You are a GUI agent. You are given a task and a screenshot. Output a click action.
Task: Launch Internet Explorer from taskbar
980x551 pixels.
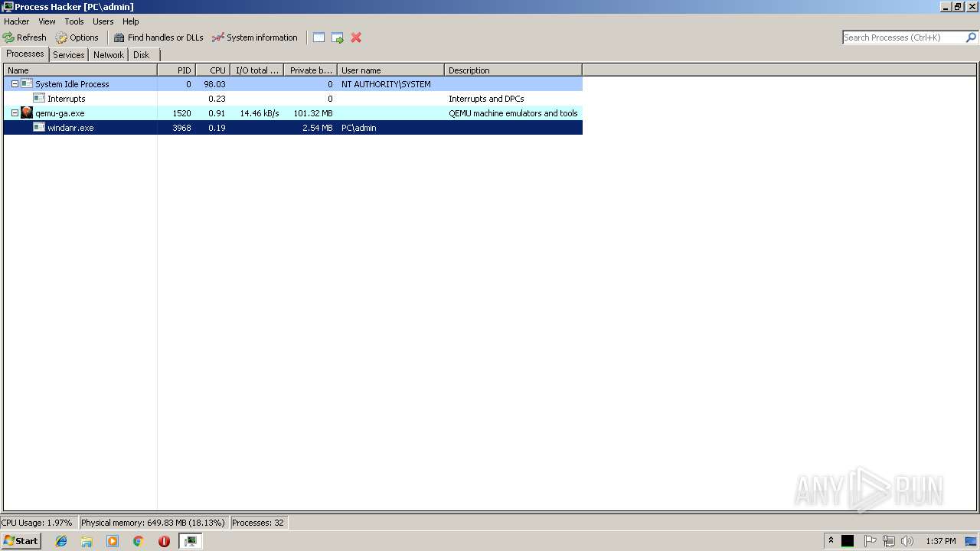[x=61, y=541]
